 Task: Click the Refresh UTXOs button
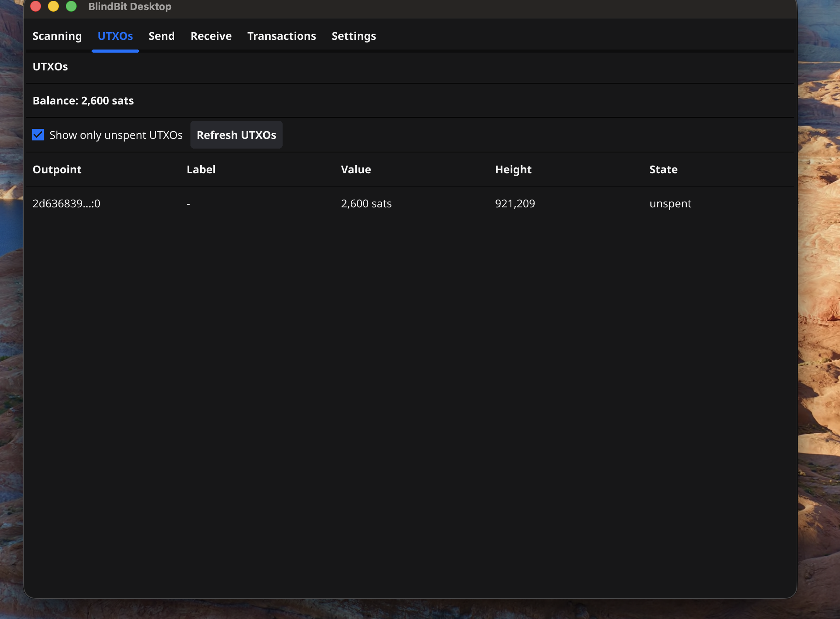click(236, 135)
